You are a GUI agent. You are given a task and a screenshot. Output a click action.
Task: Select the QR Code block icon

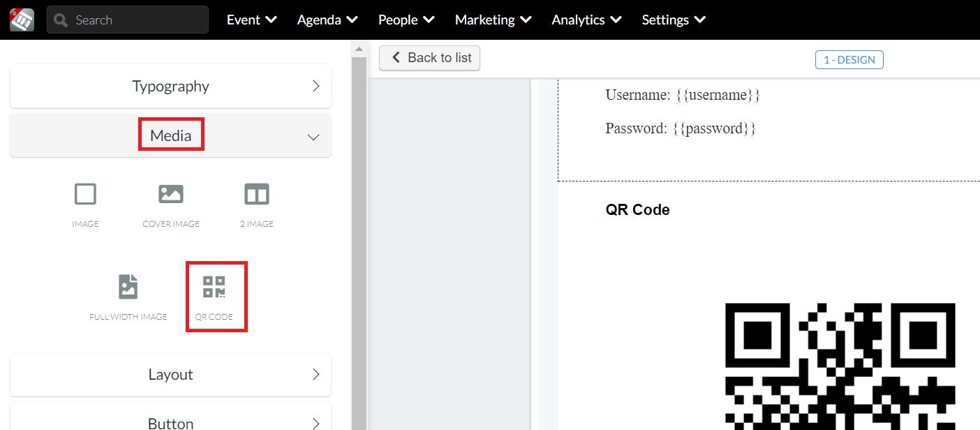pos(214,287)
